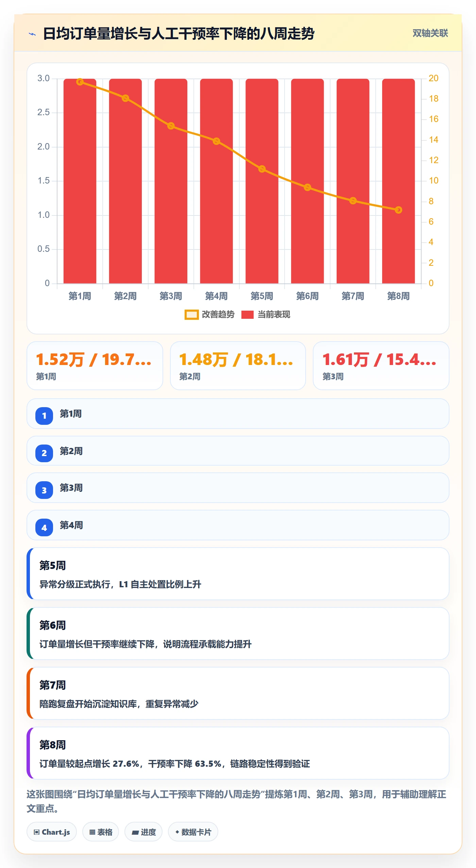
Task: Click the number 4 badge in the list
Action: (x=44, y=527)
